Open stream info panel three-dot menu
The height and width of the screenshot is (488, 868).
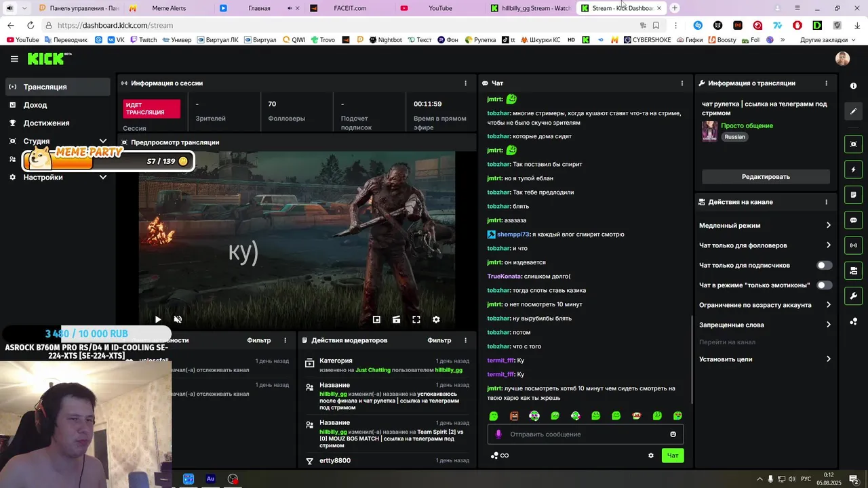pyautogui.click(x=826, y=83)
